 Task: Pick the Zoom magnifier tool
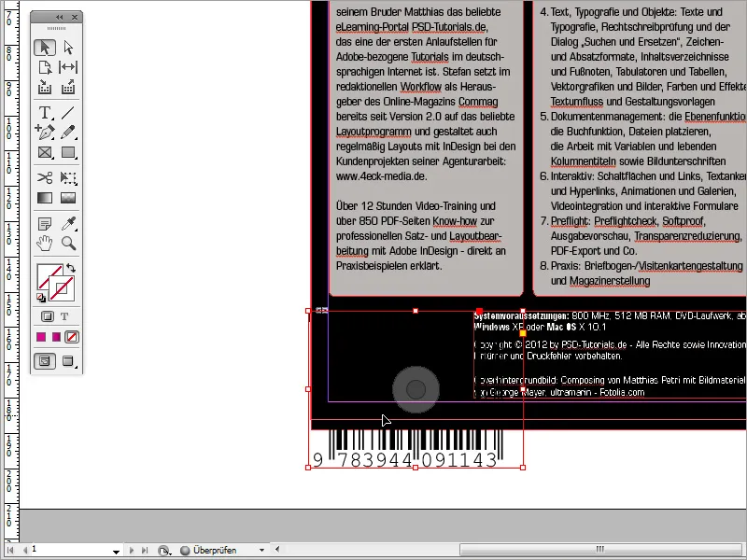pyautogui.click(x=68, y=244)
